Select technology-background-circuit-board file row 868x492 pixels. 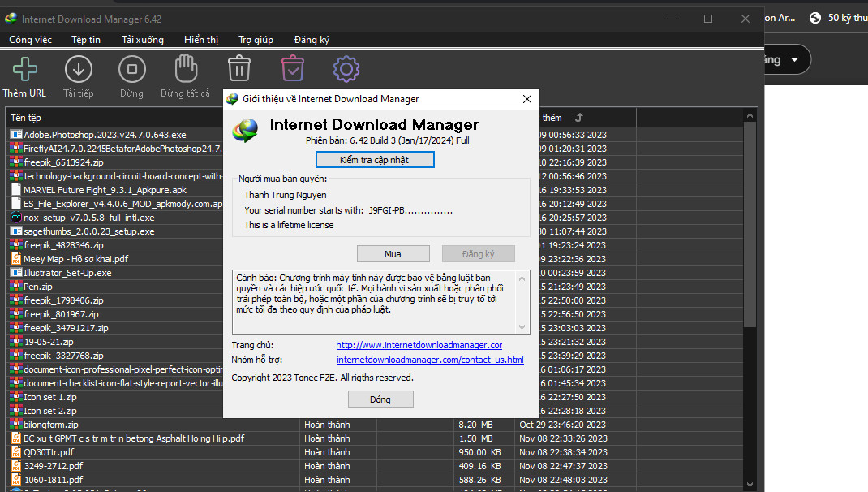pos(122,176)
